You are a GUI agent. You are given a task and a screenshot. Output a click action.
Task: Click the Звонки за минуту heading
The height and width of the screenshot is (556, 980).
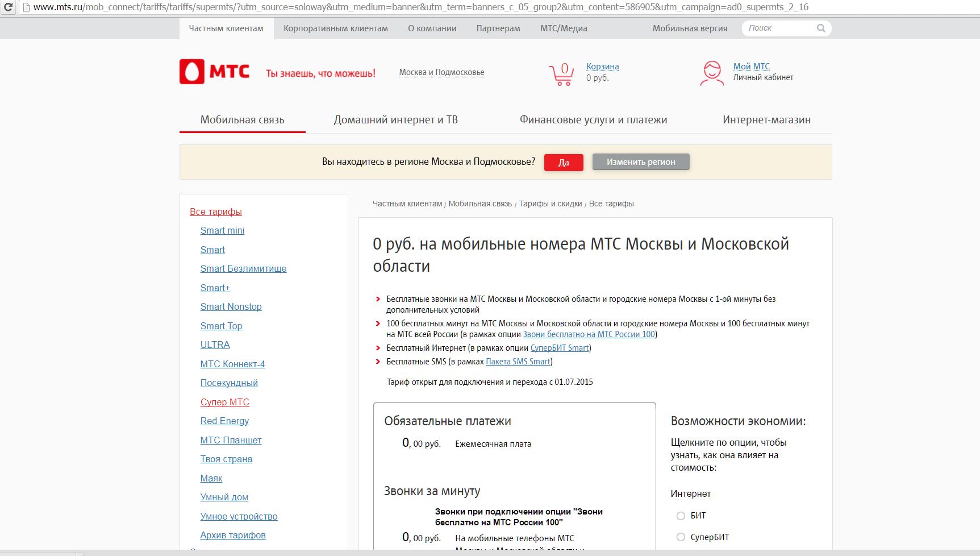pyautogui.click(x=432, y=491)
